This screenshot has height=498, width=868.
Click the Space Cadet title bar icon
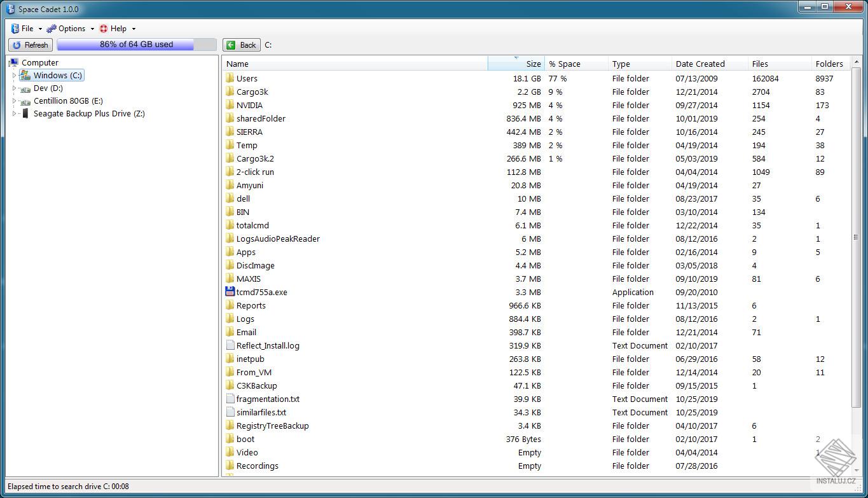pos(10,10)
